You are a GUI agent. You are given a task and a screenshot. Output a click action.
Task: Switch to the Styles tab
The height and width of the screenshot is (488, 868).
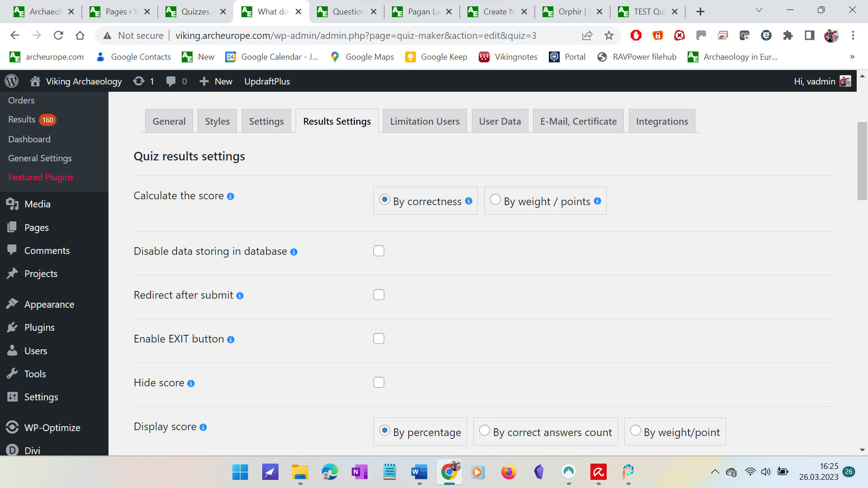(217, 121)
